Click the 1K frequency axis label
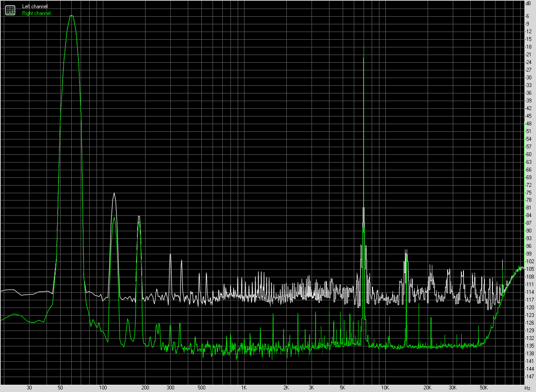The image size is (536, 392). (244, 387)
